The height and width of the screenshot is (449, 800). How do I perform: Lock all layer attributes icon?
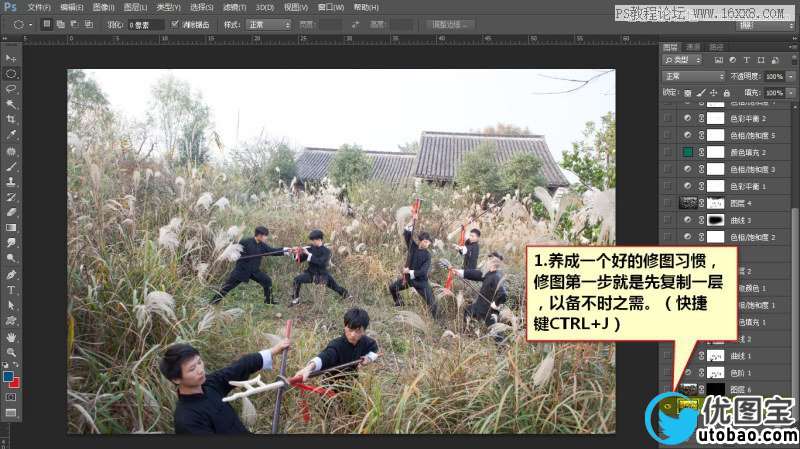coord(727,93)
